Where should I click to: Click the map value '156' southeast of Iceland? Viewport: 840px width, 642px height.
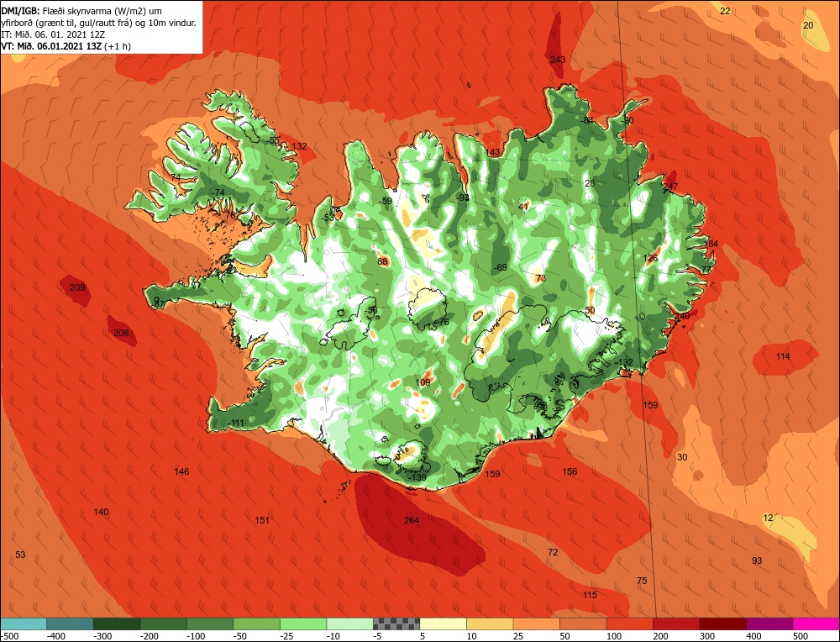click(570, 471)
